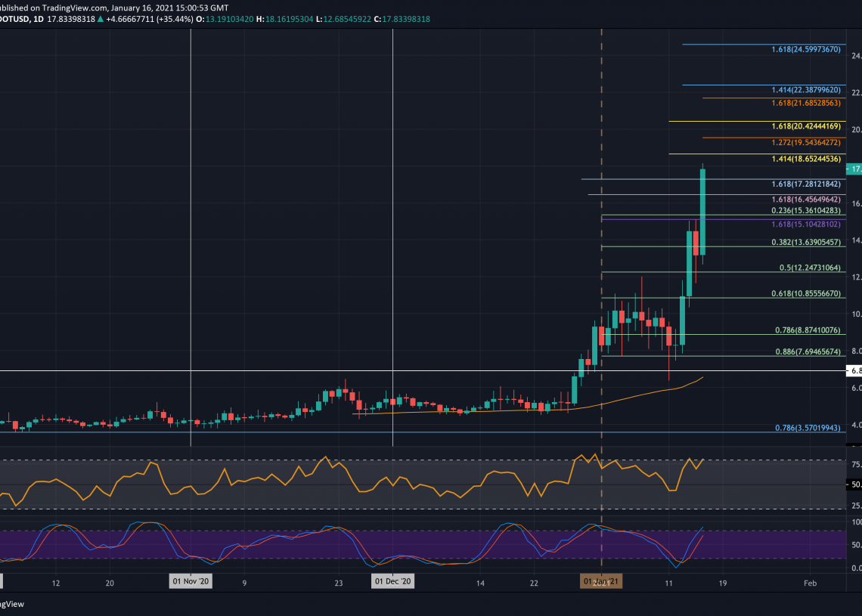The width and height of the screenshot is (862, 616).
Task: Select the blue 0.786 (3.57019943) level label
Action: point(806,428)
